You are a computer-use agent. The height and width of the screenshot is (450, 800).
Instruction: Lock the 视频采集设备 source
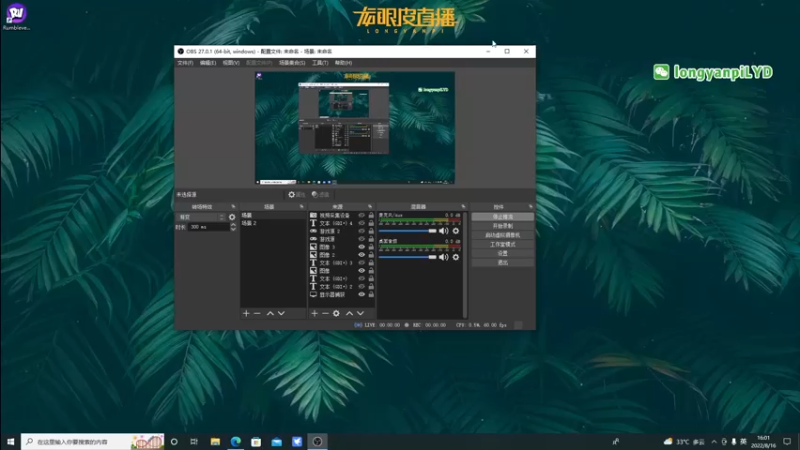[371, 215]
